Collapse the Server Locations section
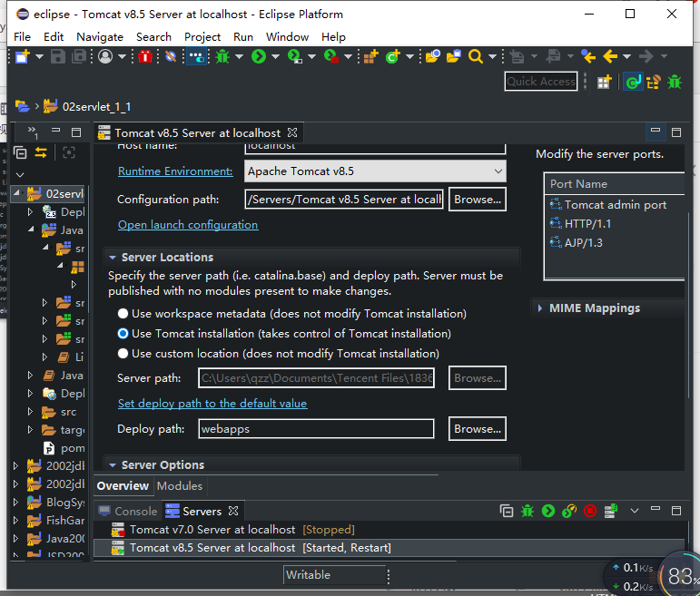The image size is (700, 596). (x=113, y=258)
